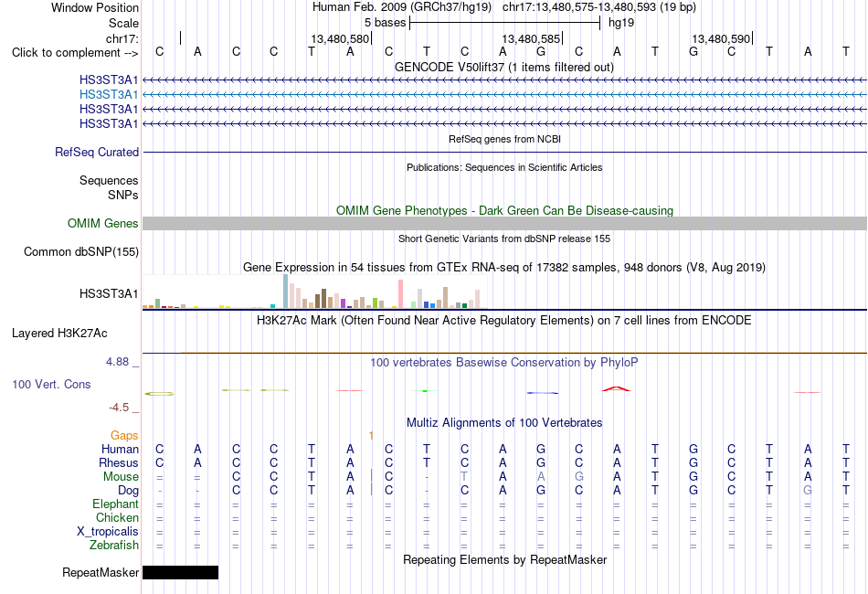Open 'Short Genetic Variants from dbSNP release 155' title
Viewport: 868px width, 594px height.
pyautogui.click(x=504, y=239)
